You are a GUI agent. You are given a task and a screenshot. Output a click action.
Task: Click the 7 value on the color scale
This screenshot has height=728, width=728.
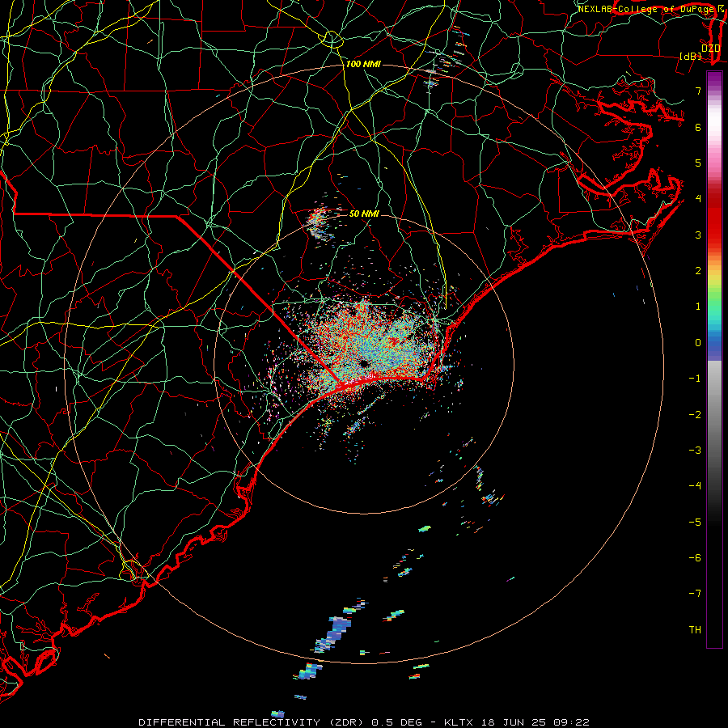(x=698, y=91)
